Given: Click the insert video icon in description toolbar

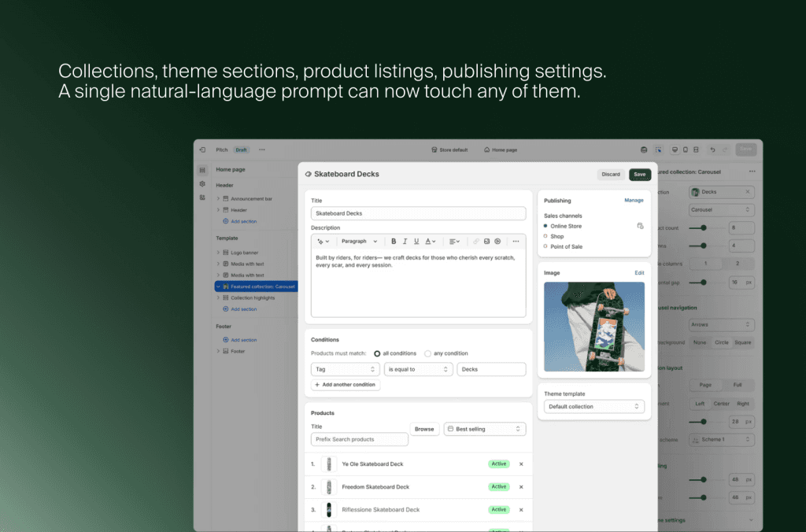Looking at the screenshot, I should coord(497,242).
